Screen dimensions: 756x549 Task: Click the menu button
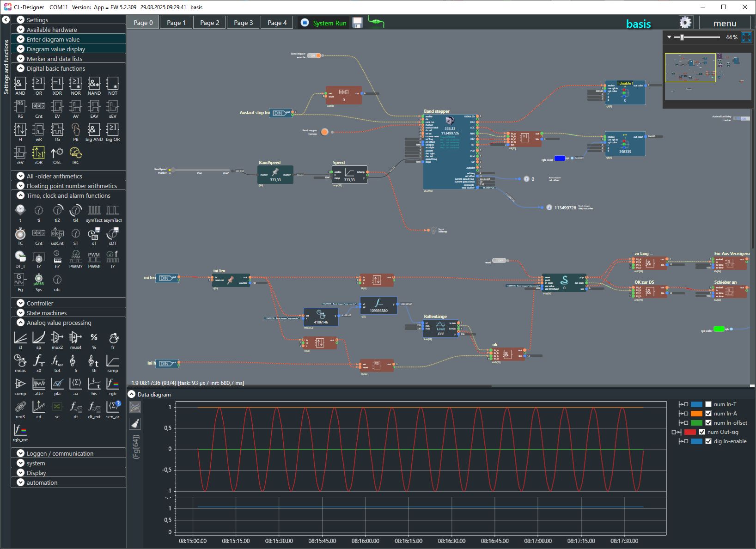tap(724, 23)
